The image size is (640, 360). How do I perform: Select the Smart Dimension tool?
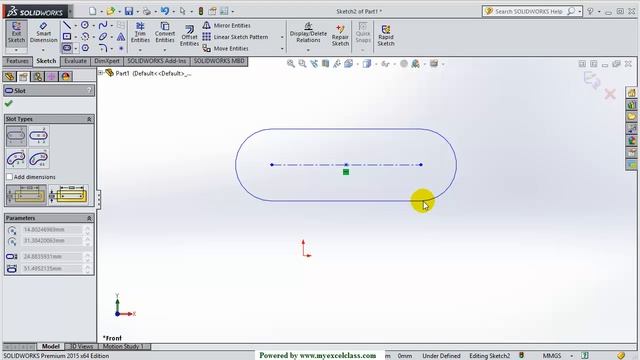[43, 33]
